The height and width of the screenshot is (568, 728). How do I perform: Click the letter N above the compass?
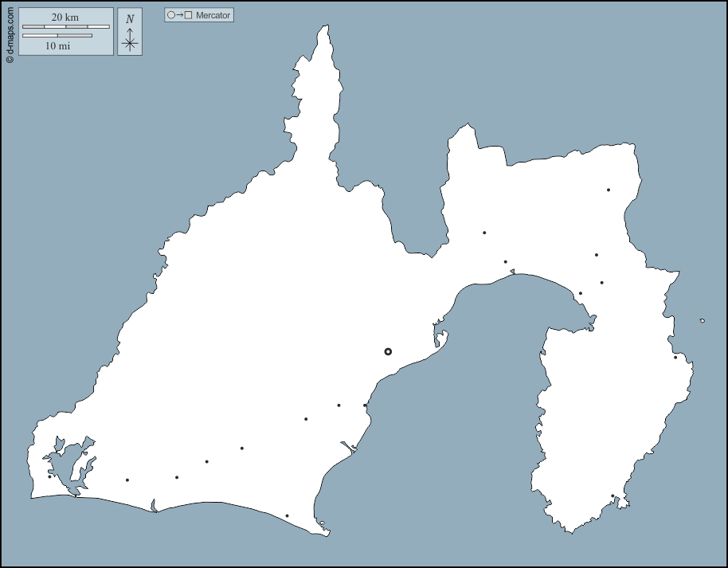tap(130, 19)
